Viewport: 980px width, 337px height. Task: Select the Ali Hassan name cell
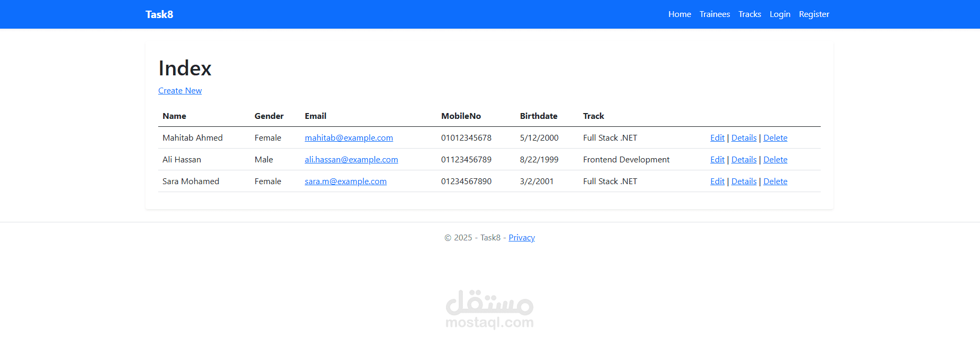[x=182, y=160]
